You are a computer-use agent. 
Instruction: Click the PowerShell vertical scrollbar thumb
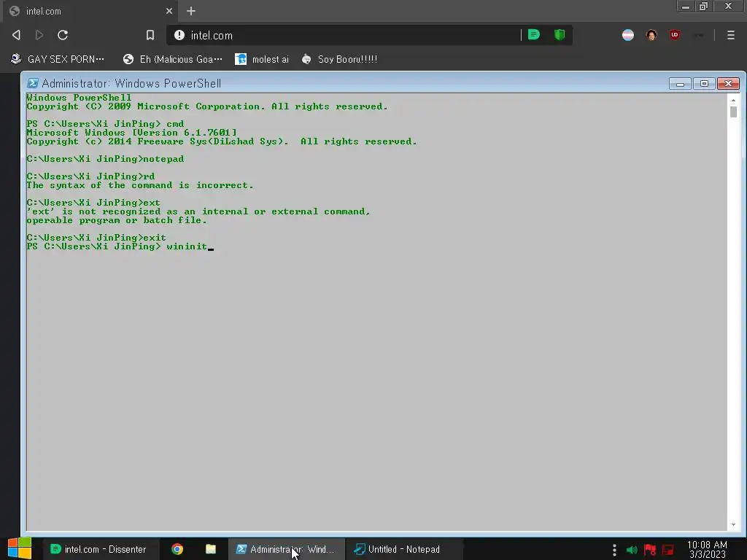point(733,112)
